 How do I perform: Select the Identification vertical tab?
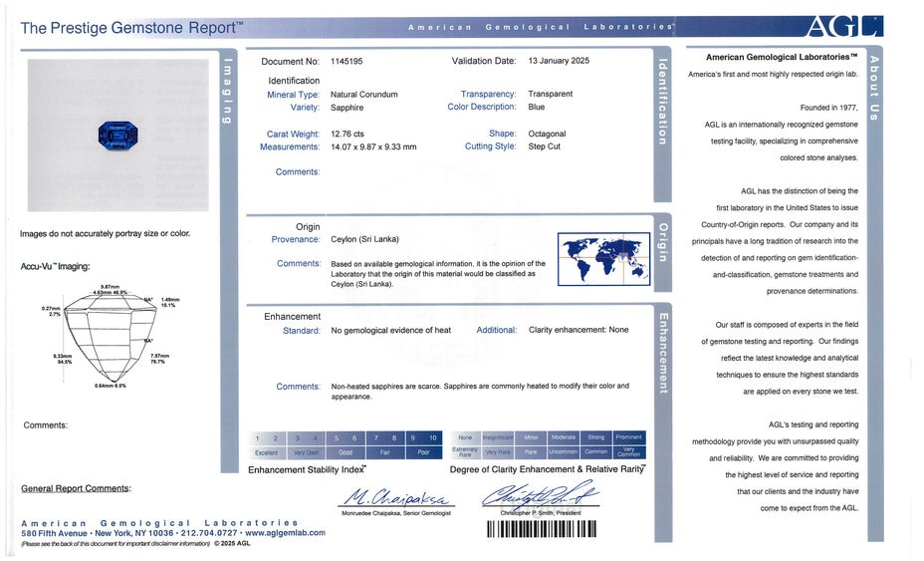(661, 102)
